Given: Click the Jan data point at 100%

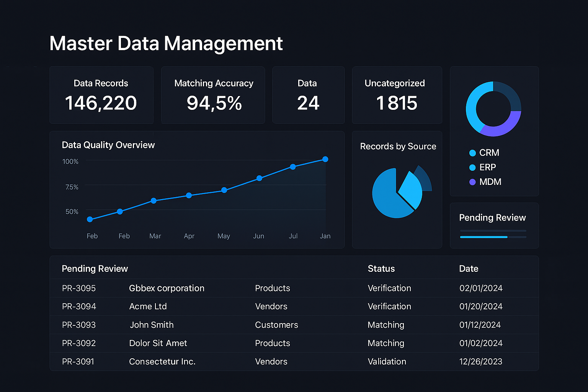Looking at the screenshot, I should [325, 159].
